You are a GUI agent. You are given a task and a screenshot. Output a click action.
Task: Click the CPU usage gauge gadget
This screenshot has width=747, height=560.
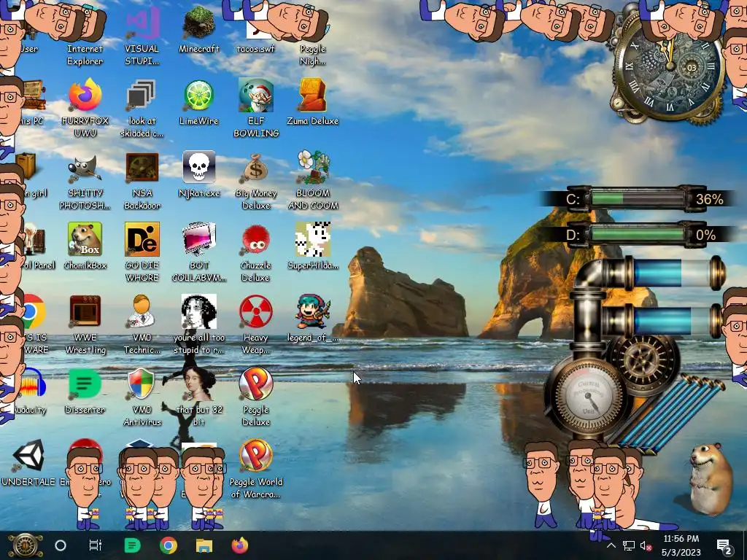(589, 395)
